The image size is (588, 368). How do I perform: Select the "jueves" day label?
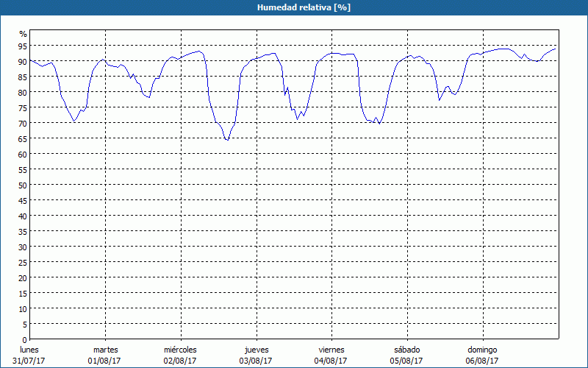tap(256, 350)
